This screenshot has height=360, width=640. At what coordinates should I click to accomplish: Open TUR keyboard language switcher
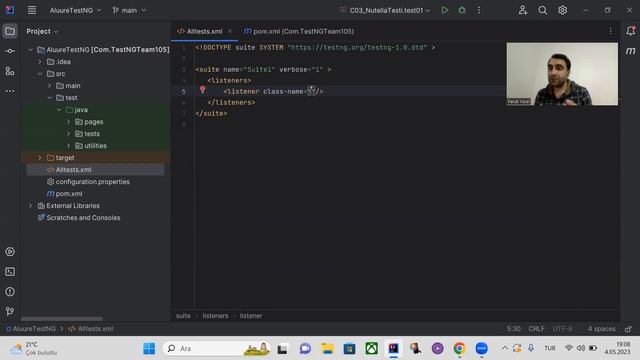[549, 348]
